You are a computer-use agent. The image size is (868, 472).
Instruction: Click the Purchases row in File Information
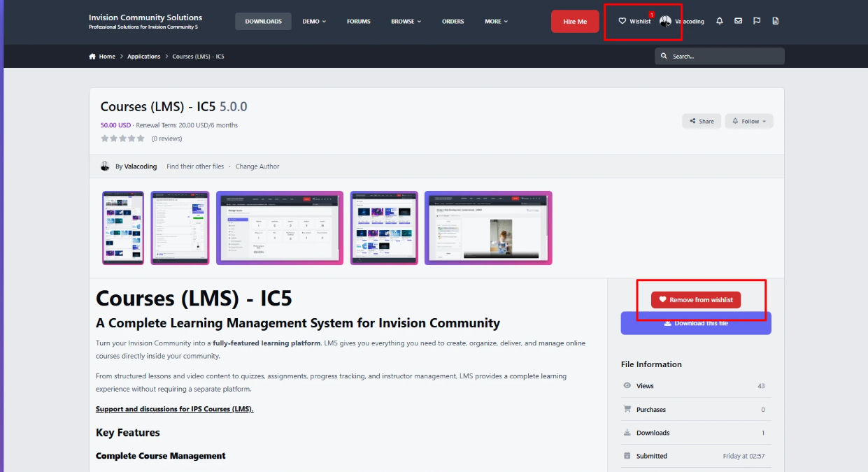coord(696,410)
